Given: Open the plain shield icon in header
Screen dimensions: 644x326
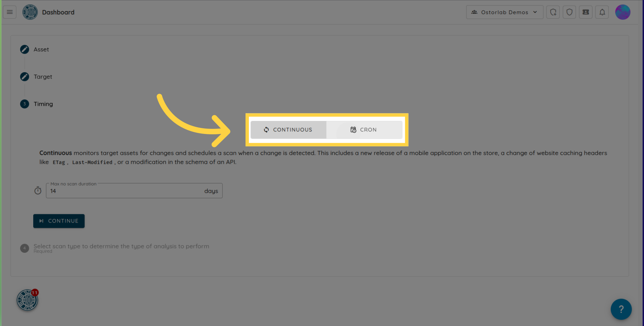Looking at the screenshot, I should coord(569,12).
